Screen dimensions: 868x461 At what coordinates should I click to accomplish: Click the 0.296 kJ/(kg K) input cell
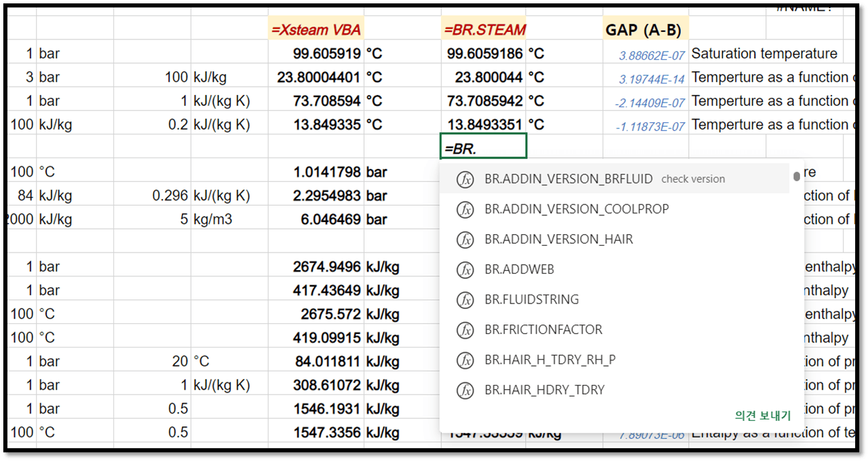click(x=153, y=196)
